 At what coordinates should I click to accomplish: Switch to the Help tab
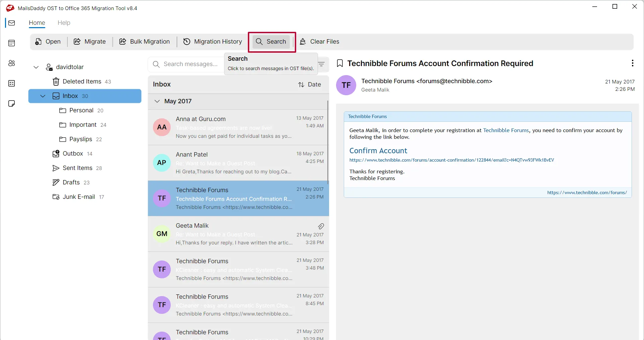point(64,23)
